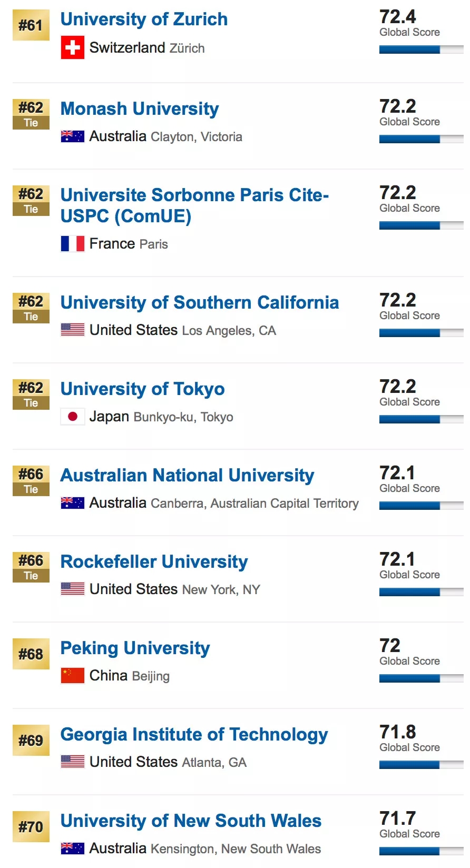Click the #68 rank badge
The image size is (470, 868).
[x=31, y=654]
